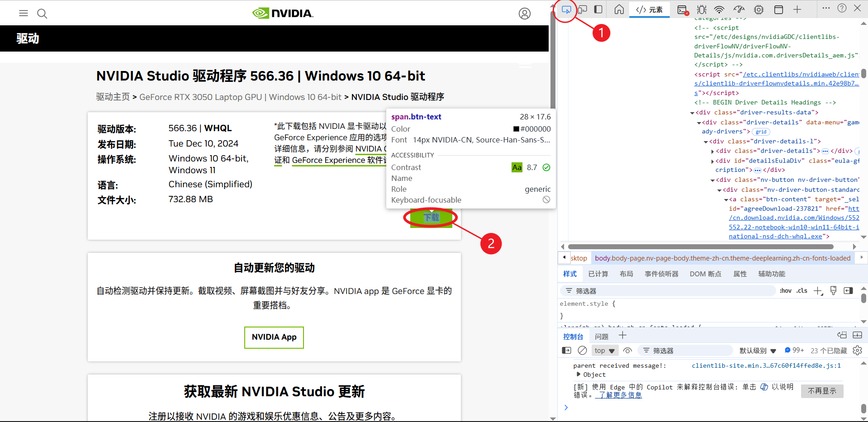Collapse the driver-details-l div node
Viewport: 868px width, 422px height.
click(x=706, y=142)
